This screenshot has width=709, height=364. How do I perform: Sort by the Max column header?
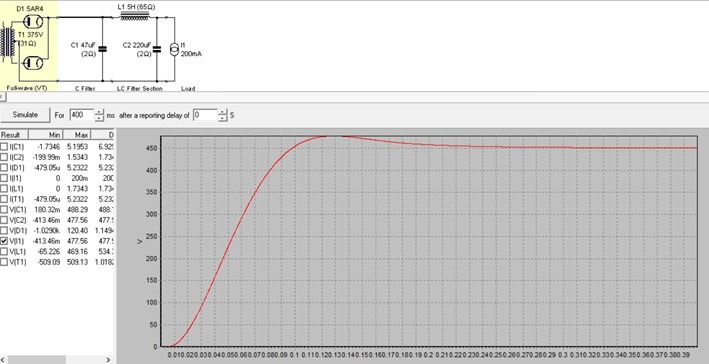pyautogui.click(x=77, y=135)
